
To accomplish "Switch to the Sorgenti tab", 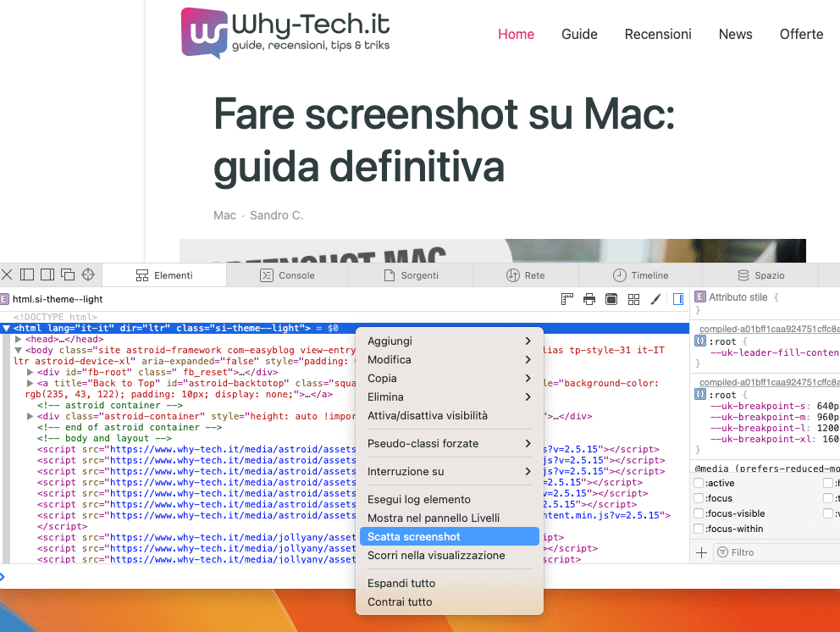I will tap(411, 275).
